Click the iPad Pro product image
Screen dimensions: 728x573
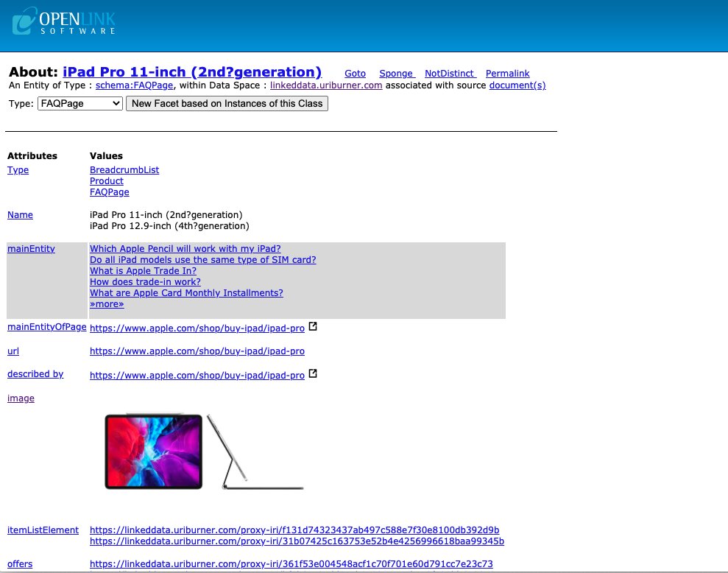pyautogui.click(x=205, y=451)
